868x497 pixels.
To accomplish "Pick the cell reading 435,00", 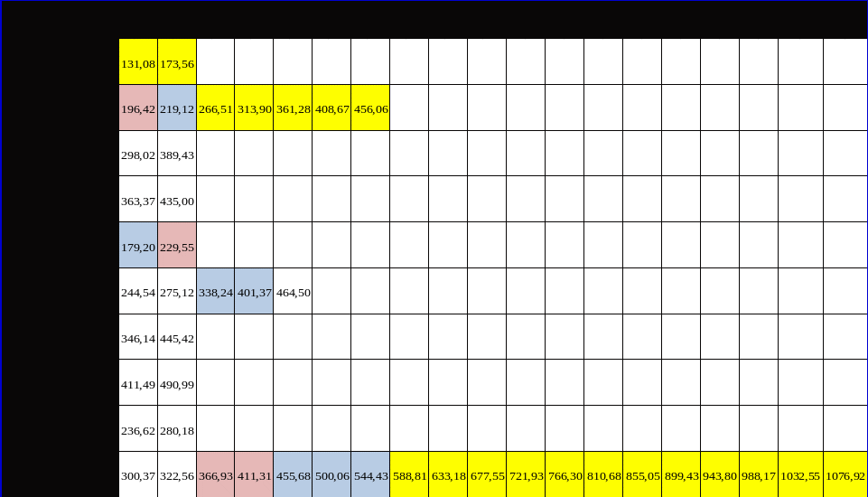I will [177, 200].
